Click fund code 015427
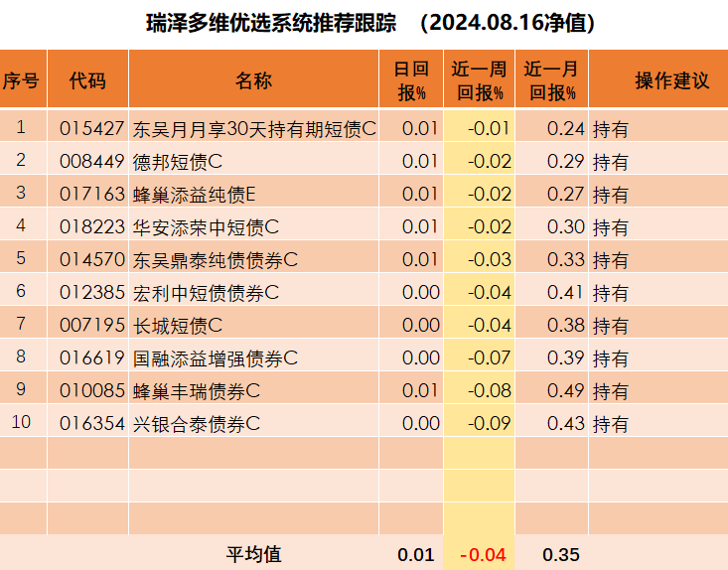 tap(92, 128)
